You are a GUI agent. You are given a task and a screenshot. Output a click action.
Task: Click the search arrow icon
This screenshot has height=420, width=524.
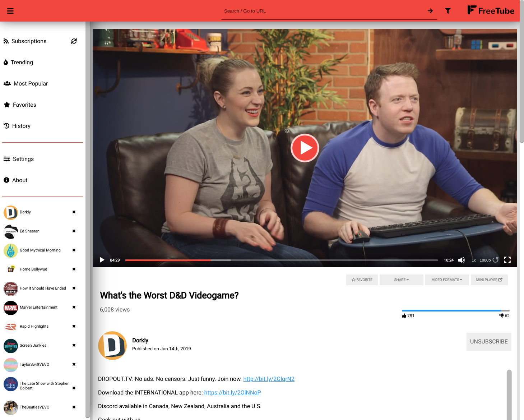(x=430, y=11)
